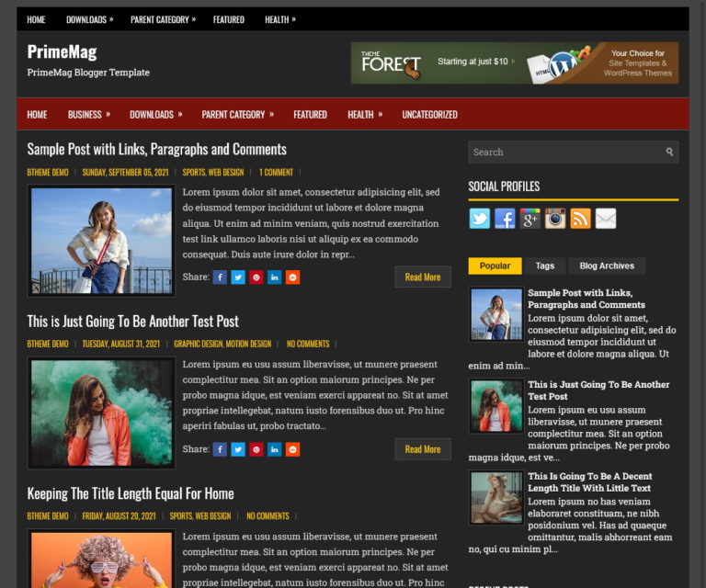
Task: Share the first post on Pinterest
Action: (256, 277)
